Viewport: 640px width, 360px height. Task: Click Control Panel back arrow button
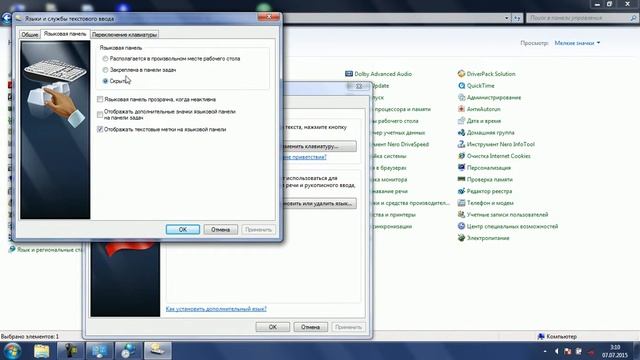click(6, 18)
